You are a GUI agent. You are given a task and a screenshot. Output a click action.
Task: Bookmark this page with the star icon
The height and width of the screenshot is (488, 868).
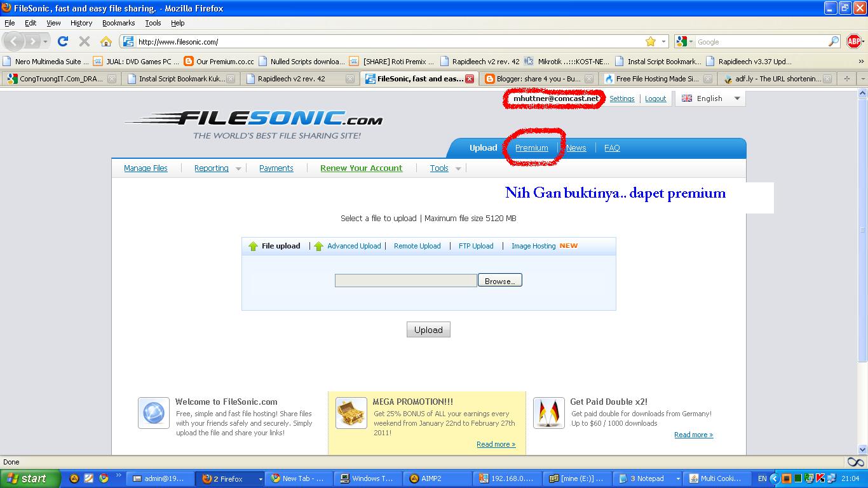pos(650,41)
